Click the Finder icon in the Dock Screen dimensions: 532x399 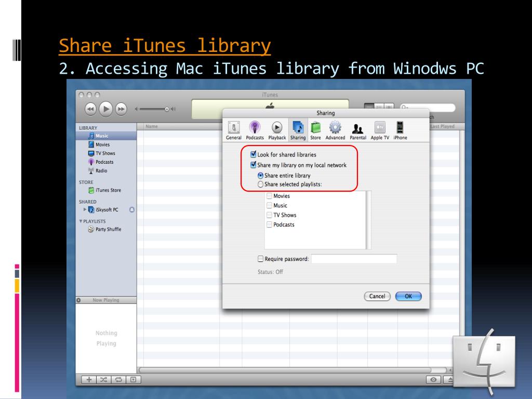484,362
